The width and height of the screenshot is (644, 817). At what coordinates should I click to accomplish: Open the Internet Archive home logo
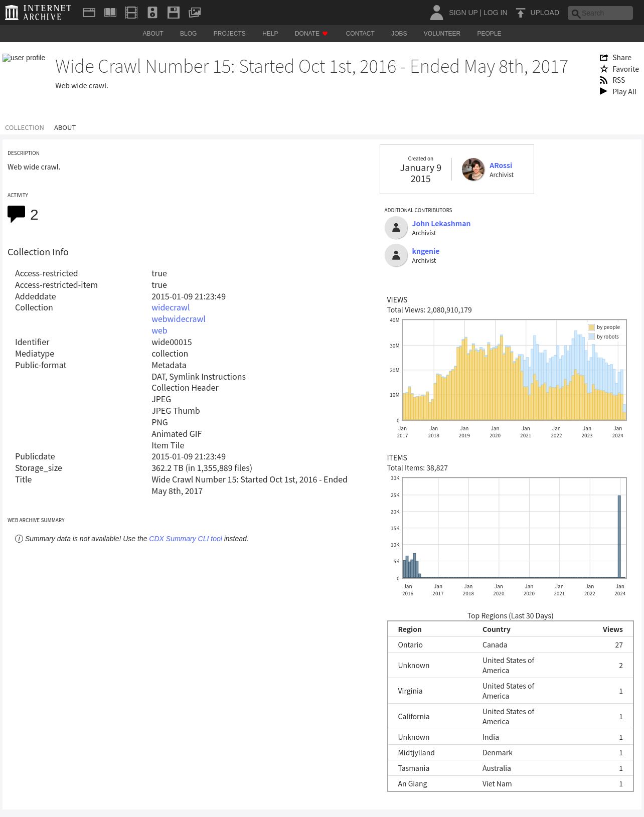[38, 13]
